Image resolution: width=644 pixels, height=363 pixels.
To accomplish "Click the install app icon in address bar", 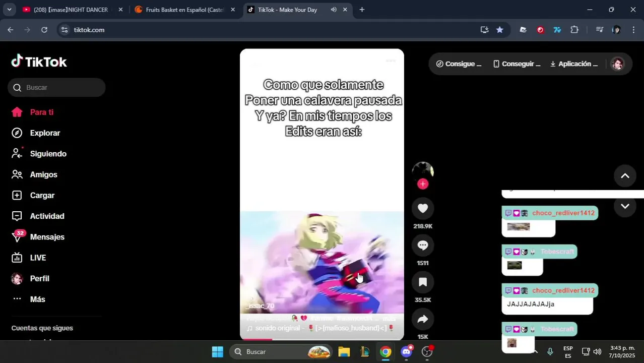I will click(x=484, y=30).
